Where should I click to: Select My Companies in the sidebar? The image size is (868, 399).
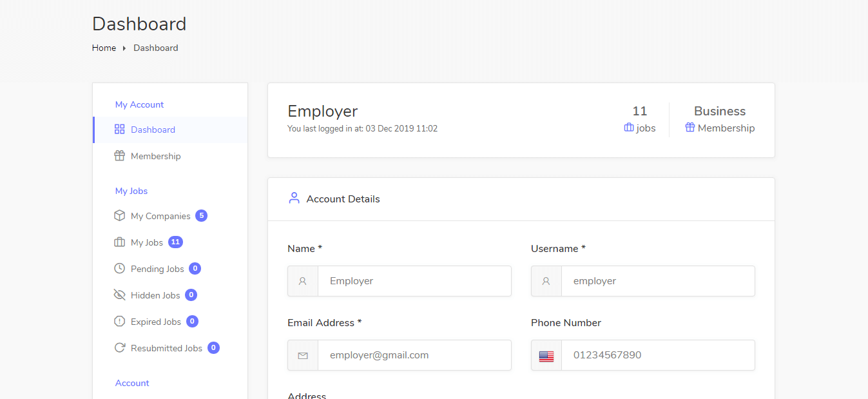(160, 216)
